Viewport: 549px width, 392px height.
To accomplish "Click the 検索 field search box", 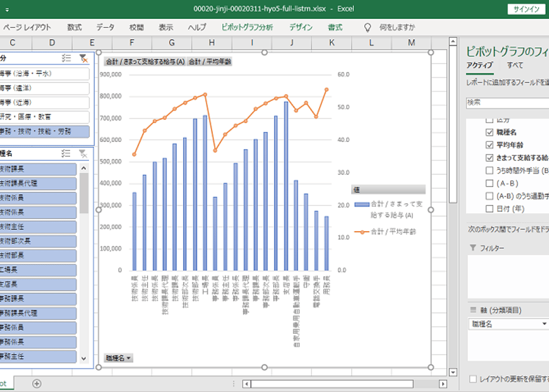I will (x=507, y=103).
